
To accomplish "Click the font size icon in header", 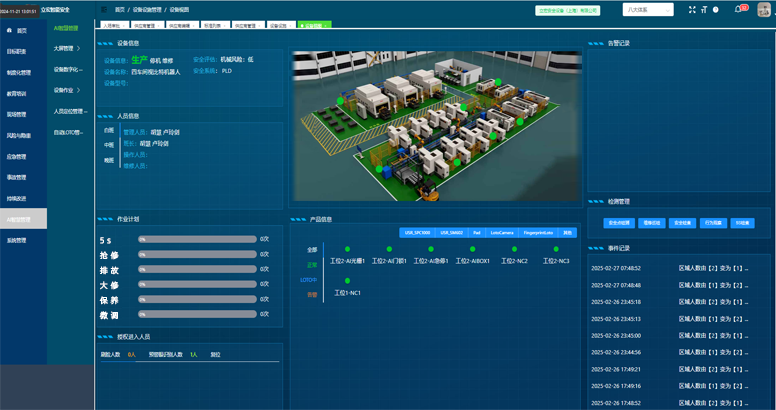I will click(704, 9).
